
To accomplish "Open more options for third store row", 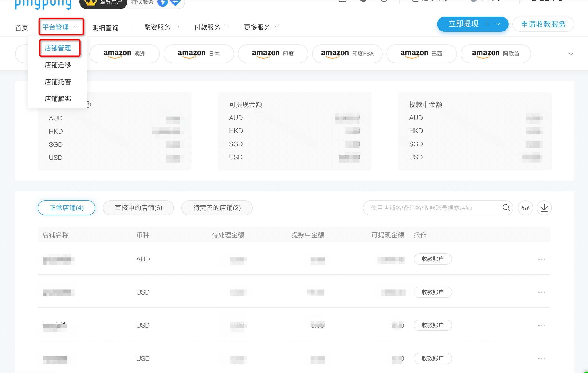I will [x=542, y=326].
